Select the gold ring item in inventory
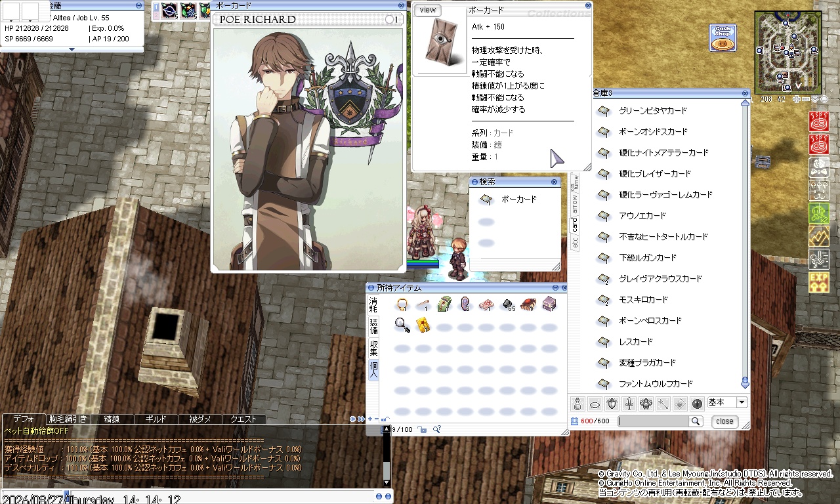This screenshot has width=840, height=504. (x=402, y=304)
